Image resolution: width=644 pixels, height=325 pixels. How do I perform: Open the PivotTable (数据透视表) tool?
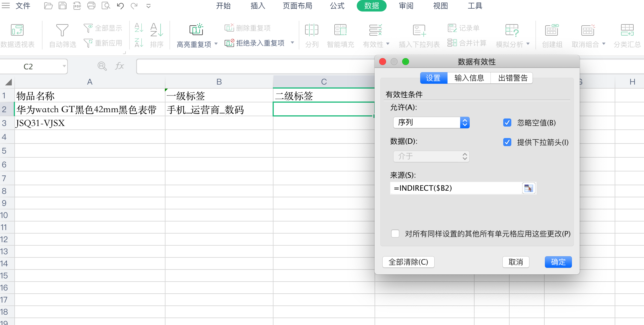click(17, 36)
